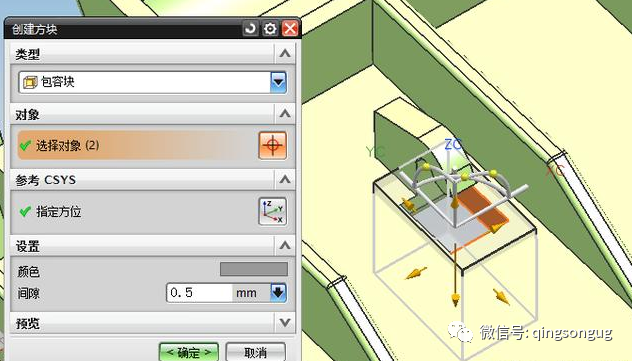
Task: Open the 间隙 mm options dropdown arrow
Action: [x=278, y=293]
